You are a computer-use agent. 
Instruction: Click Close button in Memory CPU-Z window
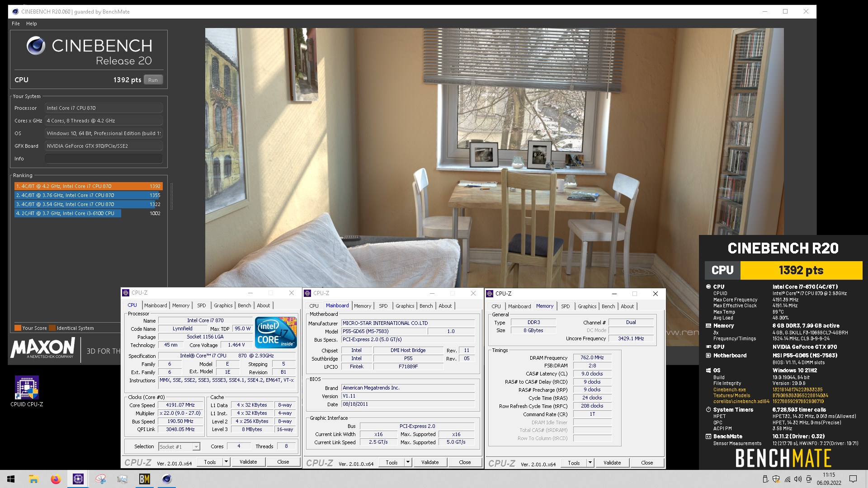tap(647, 463)
